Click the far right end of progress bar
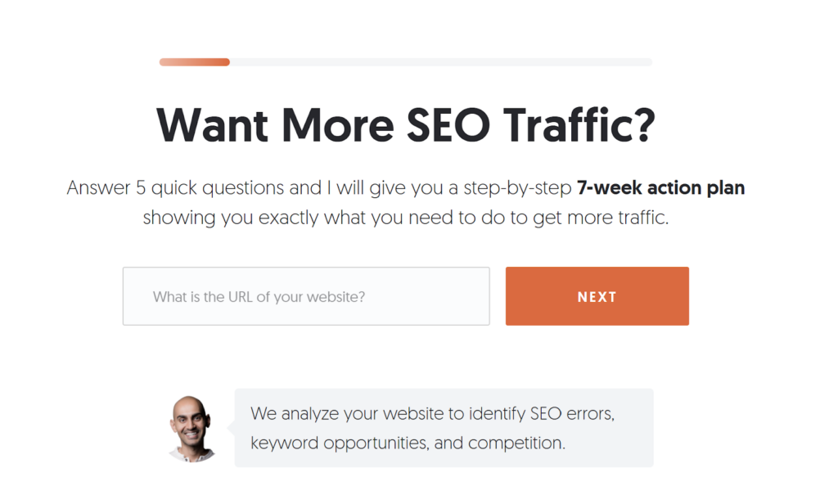Screen dimensions: 838x504 coord(648,62)
